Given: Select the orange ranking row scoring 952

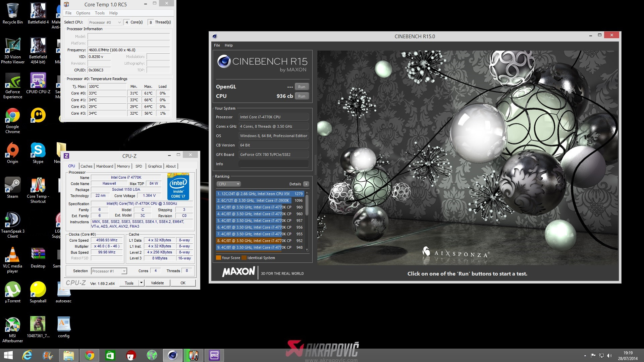Looking at the screenshot, I should point(260,241).
